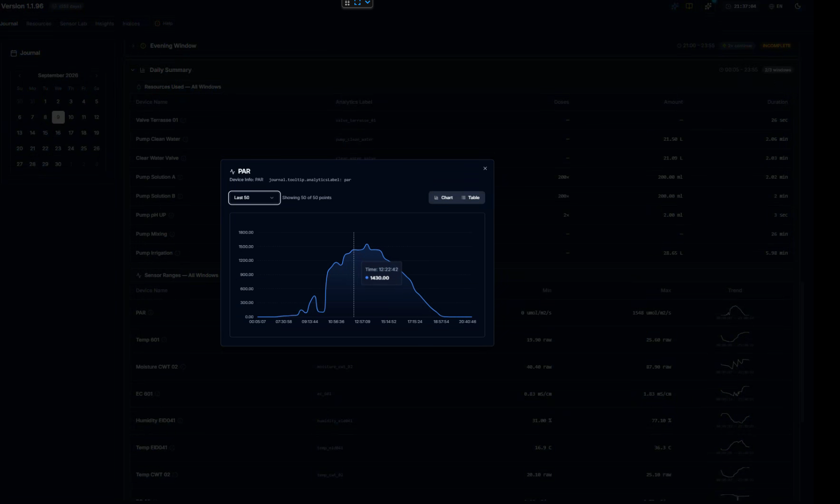Image resolution: width=840 pixels, height=504 pixels.
Task: Expand the top toolbar chevron dropdown
Action: (368, 3)
